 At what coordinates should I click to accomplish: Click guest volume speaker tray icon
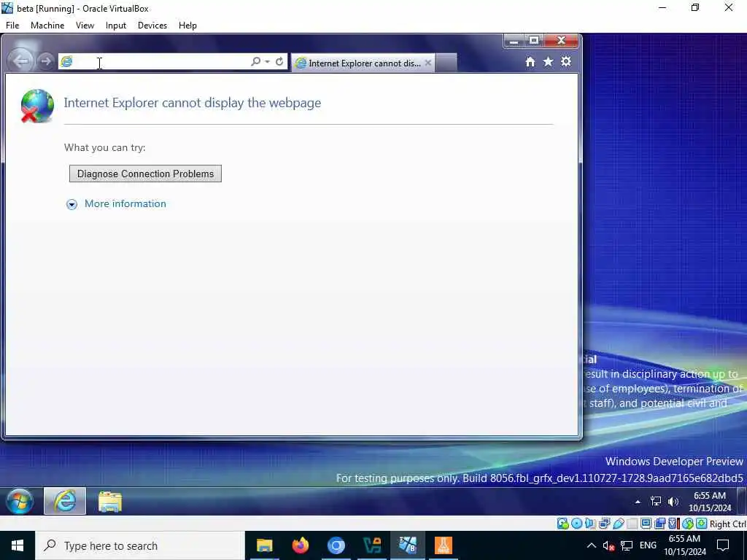(673, 502)
